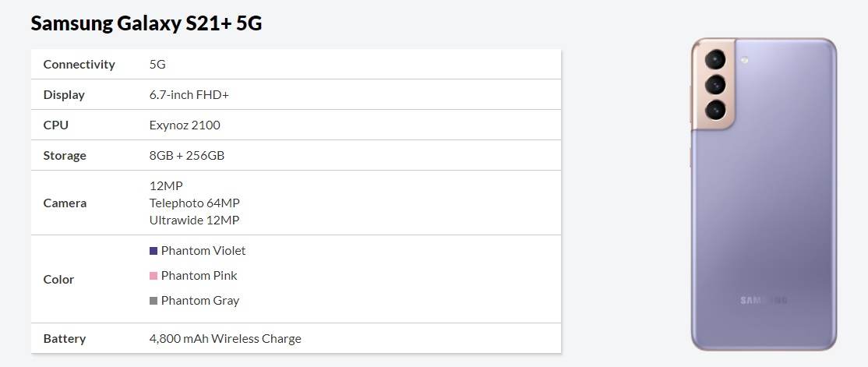Click the Phantom Pink color swatch

tap(153, 276)
